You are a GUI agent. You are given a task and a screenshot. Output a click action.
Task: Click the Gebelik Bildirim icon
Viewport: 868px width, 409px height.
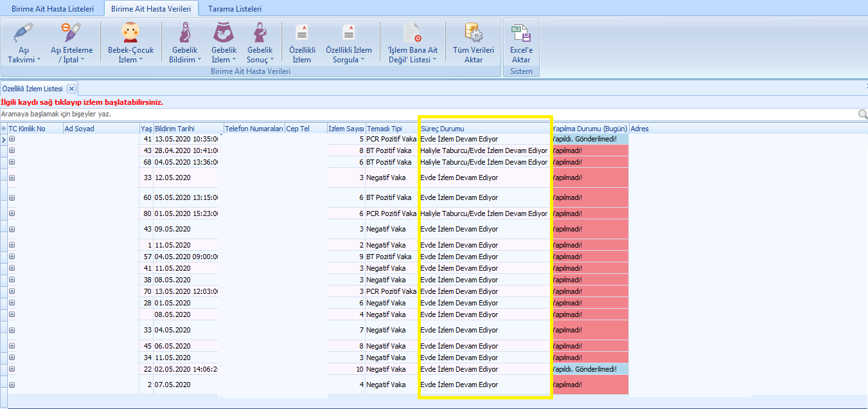185,32
